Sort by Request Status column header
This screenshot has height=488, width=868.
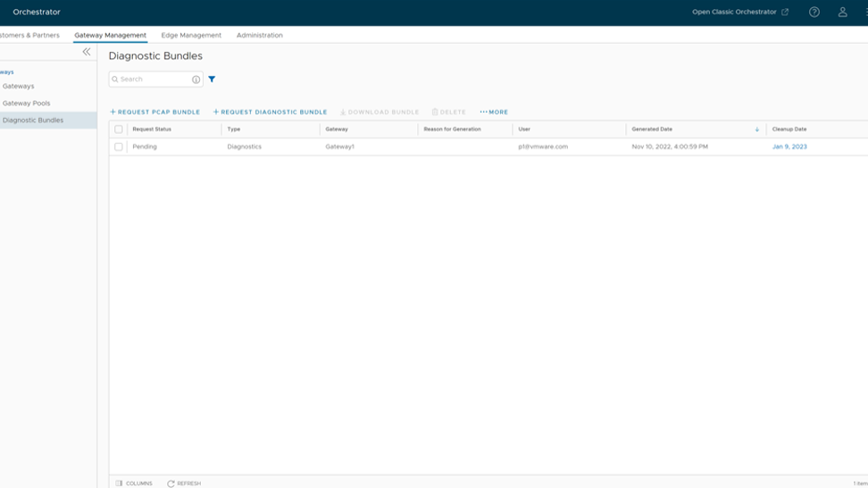(152, 129)
